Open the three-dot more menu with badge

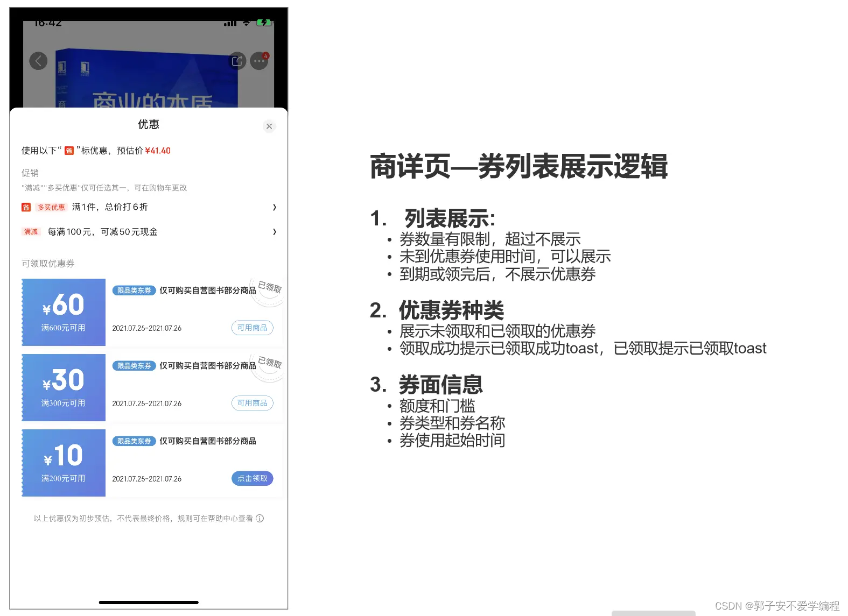tap(260, 61)
